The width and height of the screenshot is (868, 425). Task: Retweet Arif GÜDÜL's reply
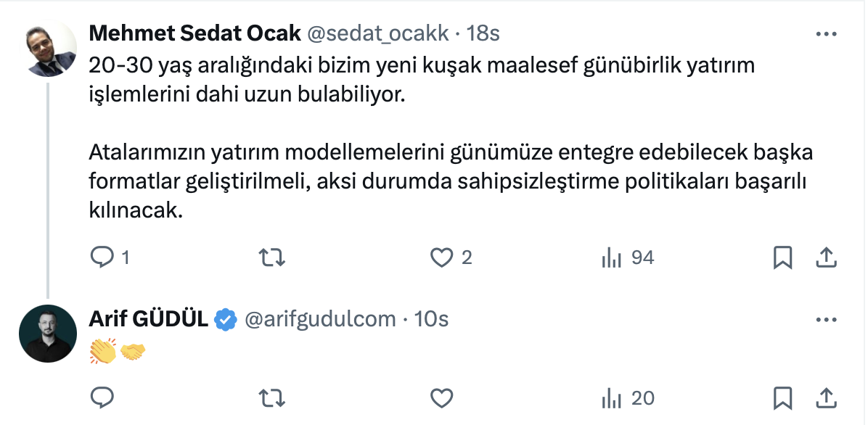click(271, 397)
